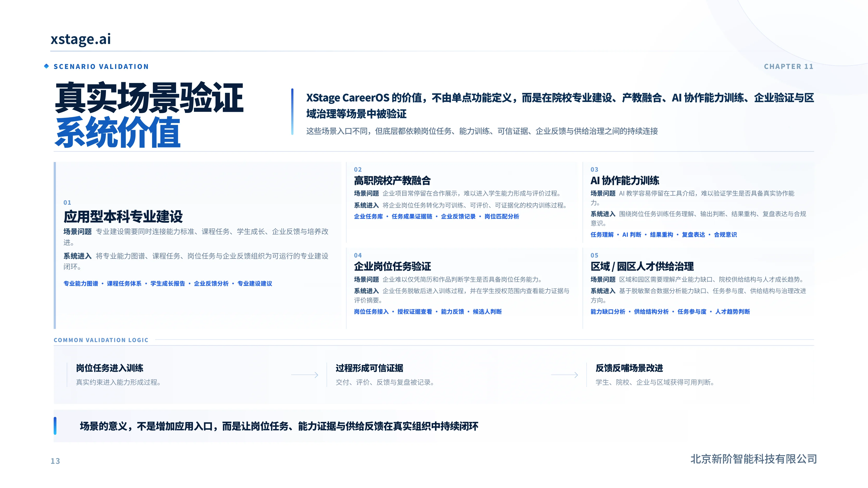The height and width of the screenshot is (488, 868).
Task: Click the blue tag 结果重构 under card 03
Action: tap(662, 235)
